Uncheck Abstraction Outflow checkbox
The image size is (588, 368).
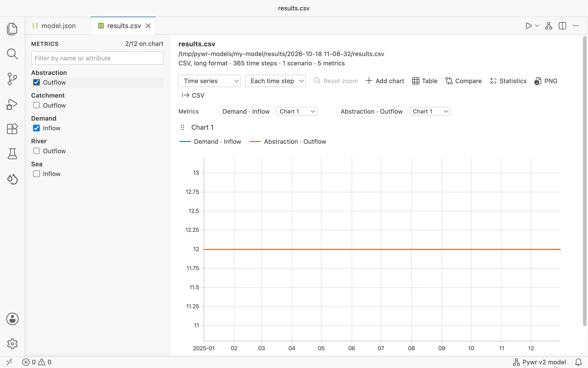point(37,82)
